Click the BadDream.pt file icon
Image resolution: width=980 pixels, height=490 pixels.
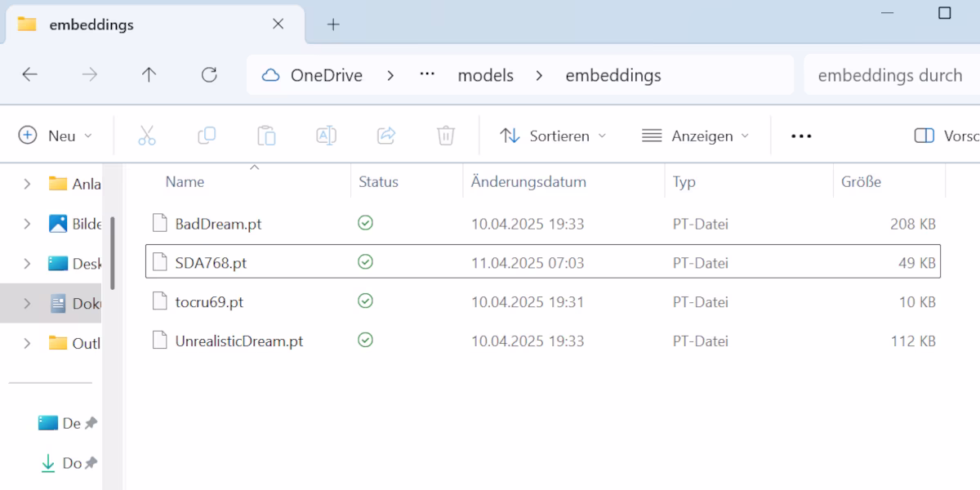click(x=160, y=223)
